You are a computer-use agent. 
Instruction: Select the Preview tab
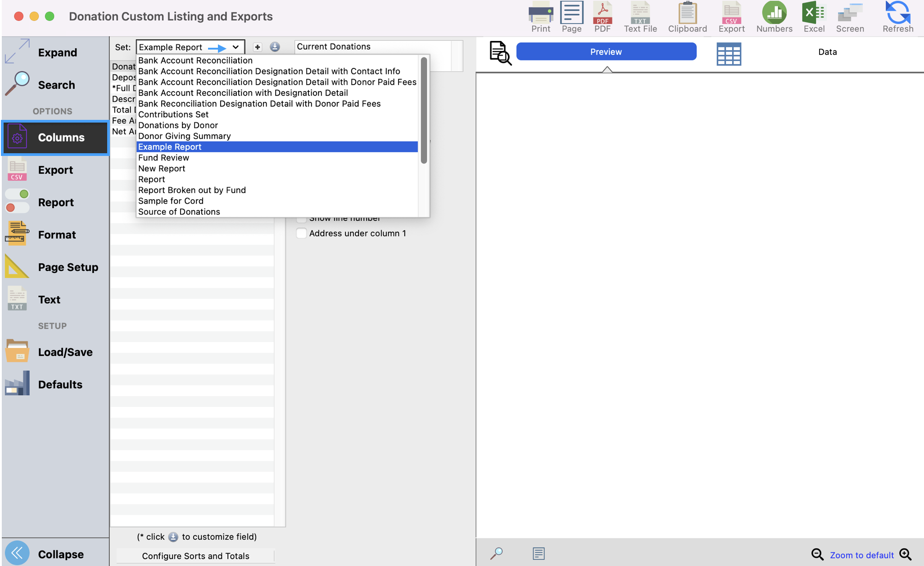606,52
